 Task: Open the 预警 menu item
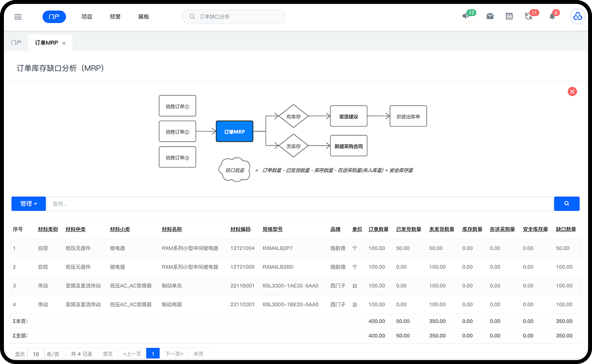115,17
